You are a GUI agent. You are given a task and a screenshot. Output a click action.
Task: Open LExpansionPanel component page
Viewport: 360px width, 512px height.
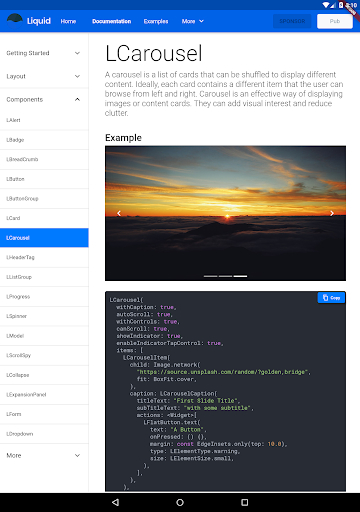click(44, 395)
